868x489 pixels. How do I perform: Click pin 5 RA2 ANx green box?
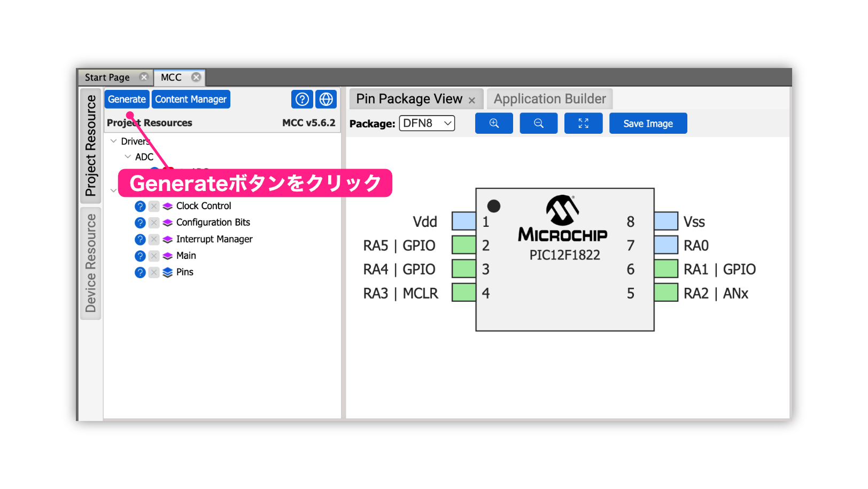666,293
